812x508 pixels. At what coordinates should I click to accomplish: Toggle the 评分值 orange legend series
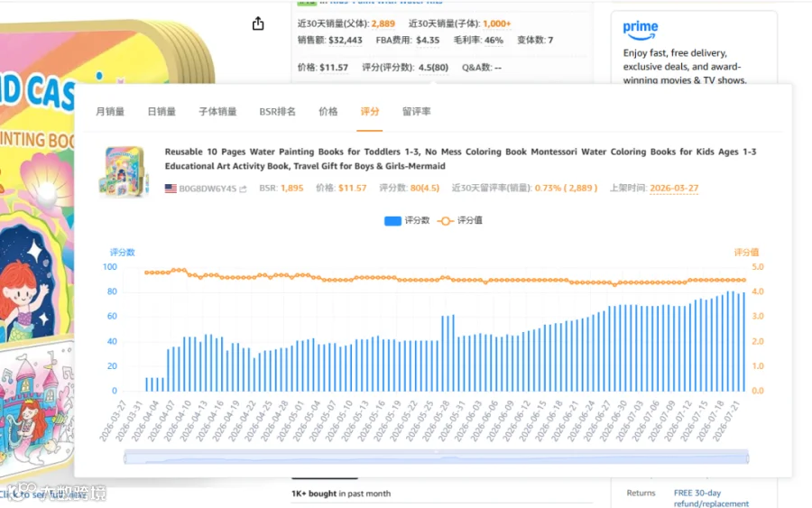pos(460,220)
